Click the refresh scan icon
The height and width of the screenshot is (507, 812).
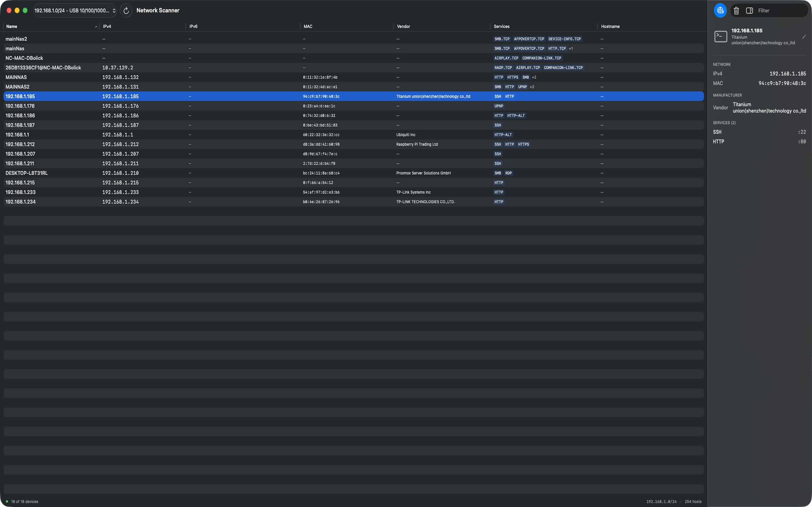126,11
